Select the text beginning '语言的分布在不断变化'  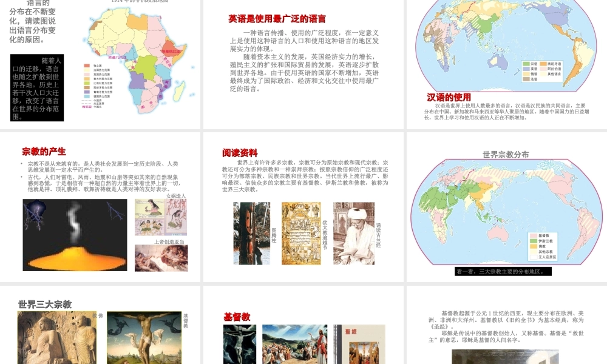[33, 21]
